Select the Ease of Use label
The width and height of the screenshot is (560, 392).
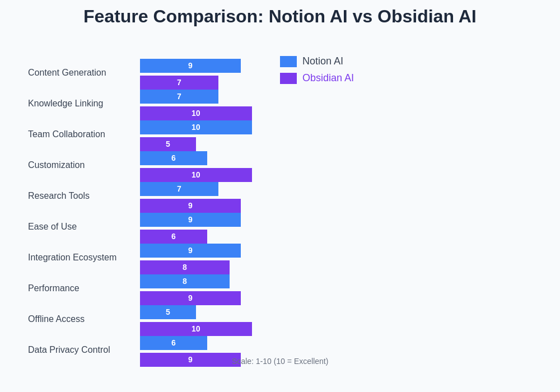[x=53, y=227]
